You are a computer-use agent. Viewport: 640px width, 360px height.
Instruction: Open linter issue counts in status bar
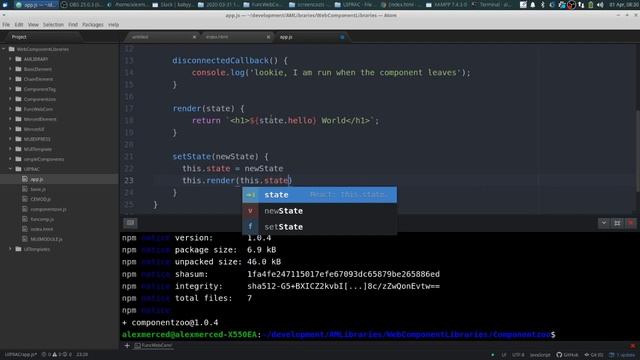click(x=57, y=355)
